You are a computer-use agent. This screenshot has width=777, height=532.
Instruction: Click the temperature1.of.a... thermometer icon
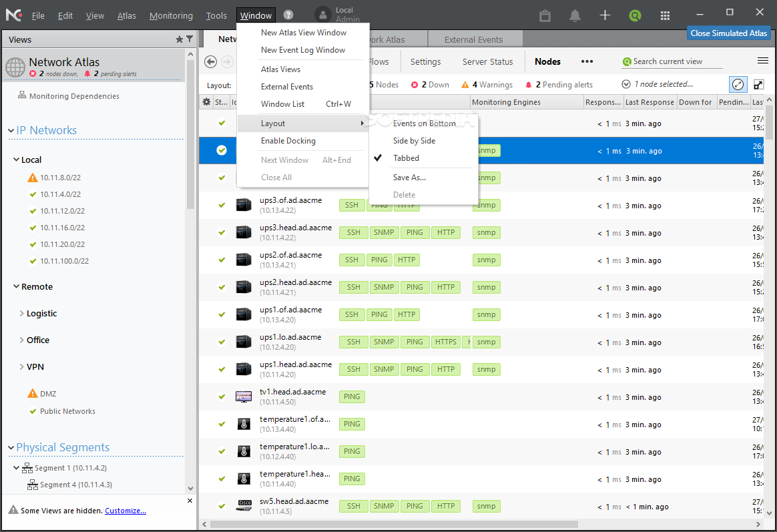pyautogui.click(x=243, y=424)
